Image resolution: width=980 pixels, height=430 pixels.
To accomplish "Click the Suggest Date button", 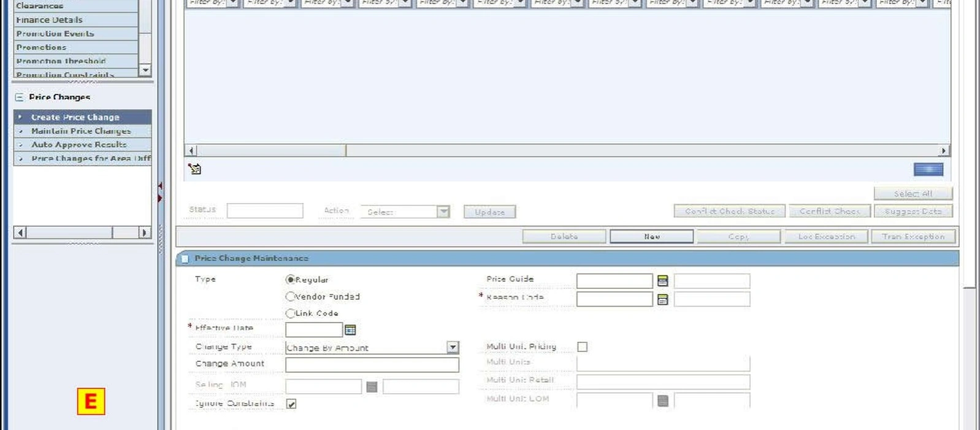I will (x=913, y=211).
